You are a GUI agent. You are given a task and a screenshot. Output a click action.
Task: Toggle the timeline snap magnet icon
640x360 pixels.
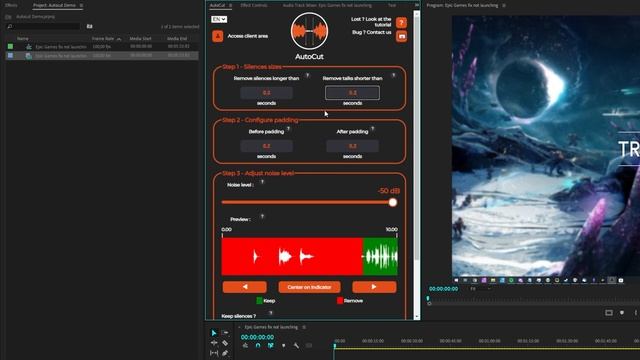[x=258, y=346]
